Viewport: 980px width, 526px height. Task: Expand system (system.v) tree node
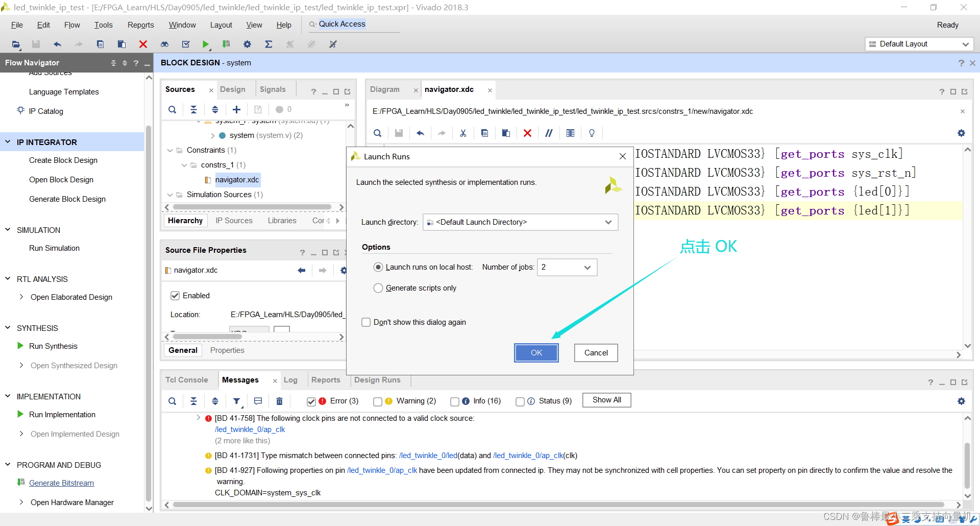point(213,135)
